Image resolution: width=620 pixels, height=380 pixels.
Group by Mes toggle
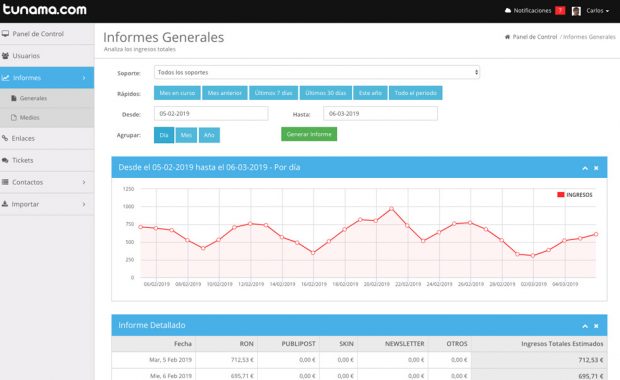[186, 135]
